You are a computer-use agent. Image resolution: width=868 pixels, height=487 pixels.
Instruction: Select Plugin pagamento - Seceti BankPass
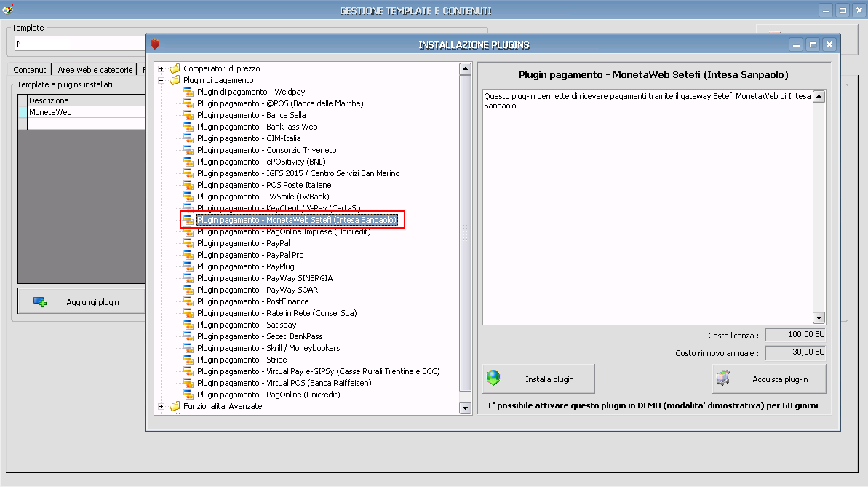point(260,336)
